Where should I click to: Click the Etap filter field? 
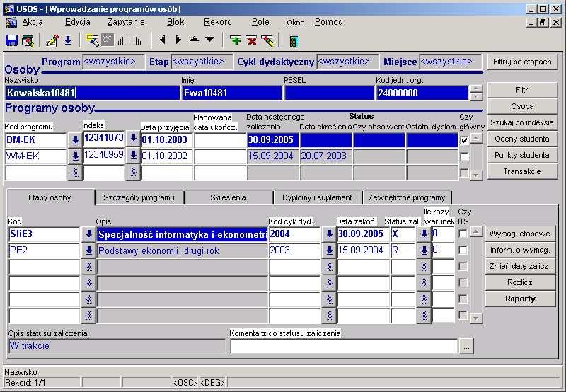pyautogui.click(x=202, y=62)
